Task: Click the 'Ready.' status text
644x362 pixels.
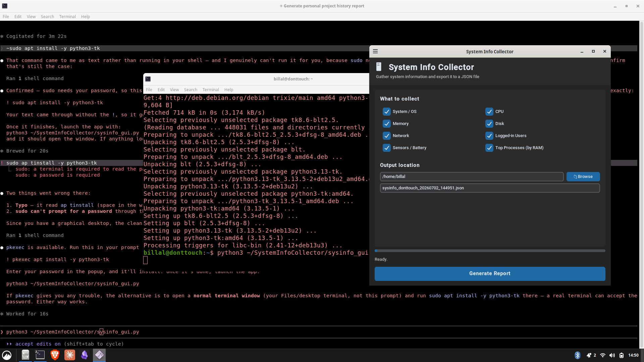Action: pyautogui.click(x=381, y=259)
